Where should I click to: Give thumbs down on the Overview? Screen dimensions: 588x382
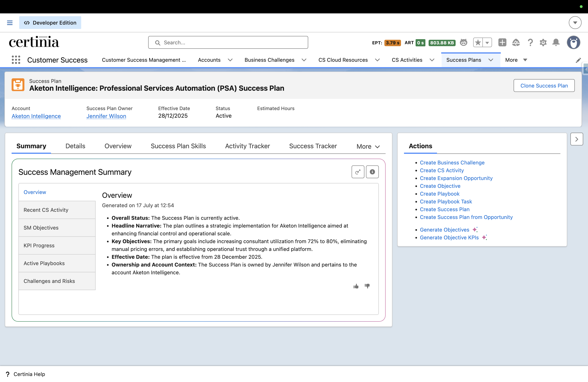click(x=367, y=286)
